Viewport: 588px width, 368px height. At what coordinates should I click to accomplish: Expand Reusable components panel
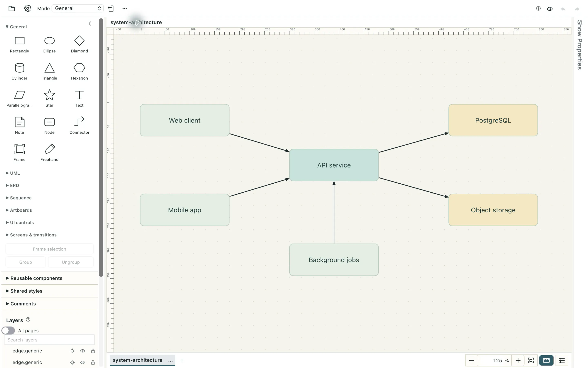point(50,278)
